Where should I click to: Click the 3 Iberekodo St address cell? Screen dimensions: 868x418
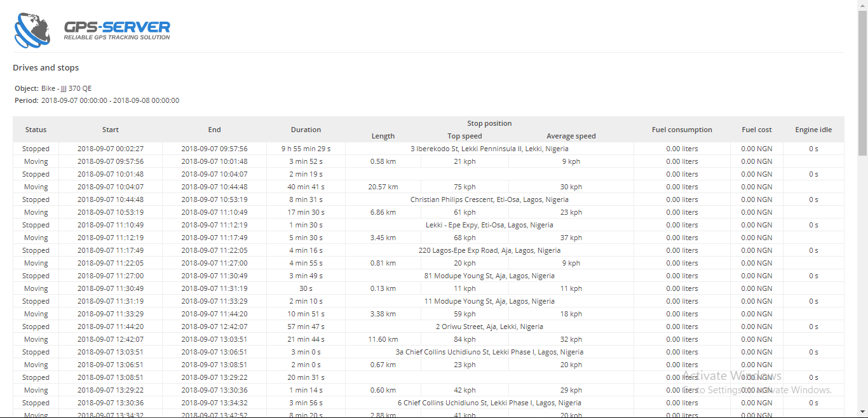[489, 149]
